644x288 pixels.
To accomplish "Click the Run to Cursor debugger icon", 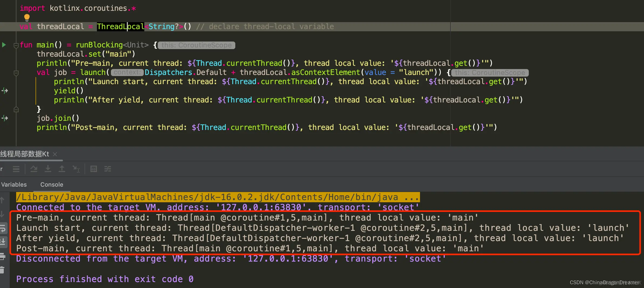I will point(76,169).
